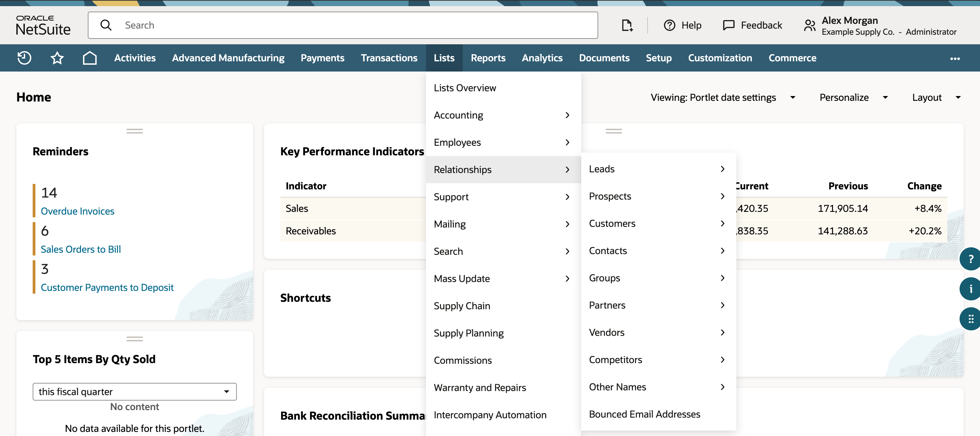Expand the Accounting submenu
This screenshot has height=436, width=980.
point(503,115)
